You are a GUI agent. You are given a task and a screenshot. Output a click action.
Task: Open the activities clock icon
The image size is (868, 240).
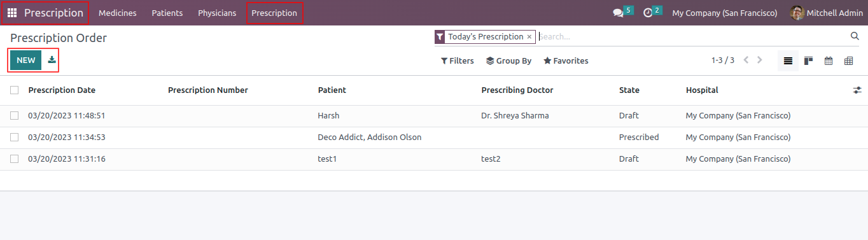(x=648, y=13)
